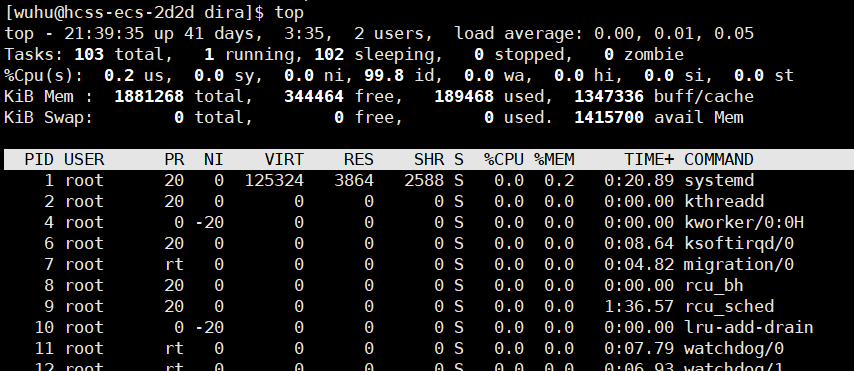Click the USER column header
The width and height of the screenshot is (854, 371).
pyautogui.click(x=84, y=159)
